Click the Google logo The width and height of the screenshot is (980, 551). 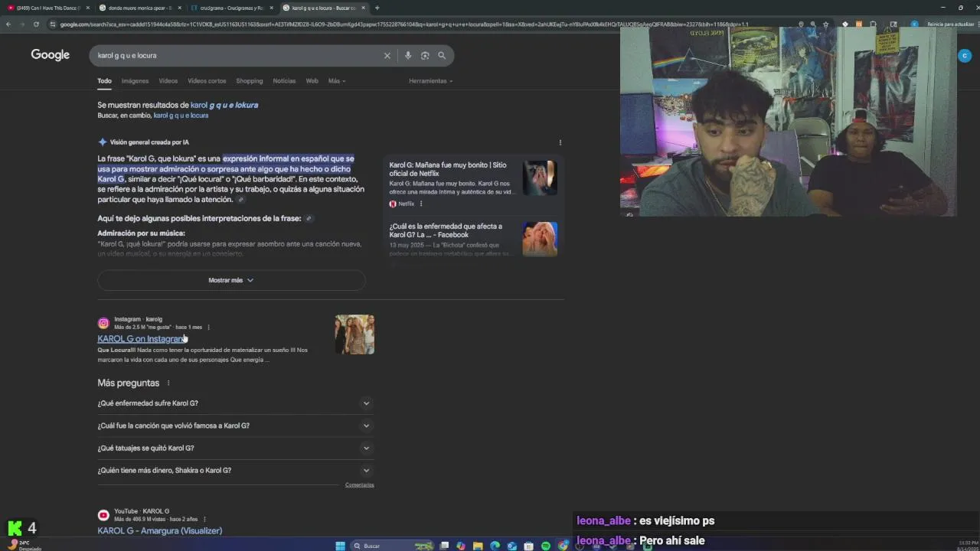coord(50,55)
